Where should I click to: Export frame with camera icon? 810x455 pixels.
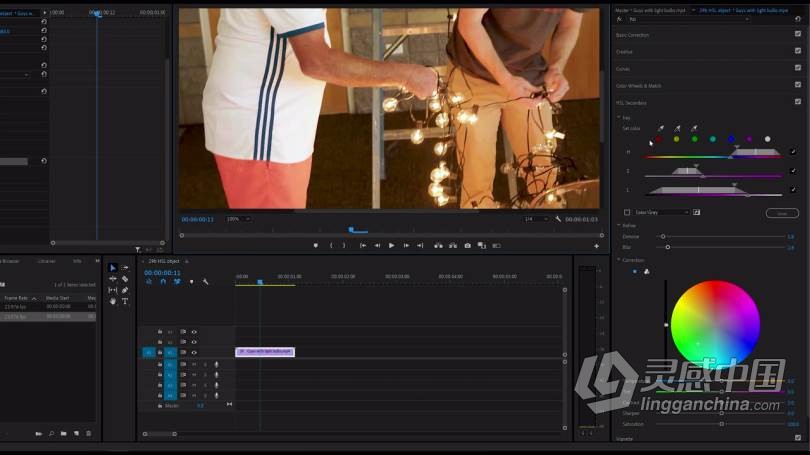(468, 246)
